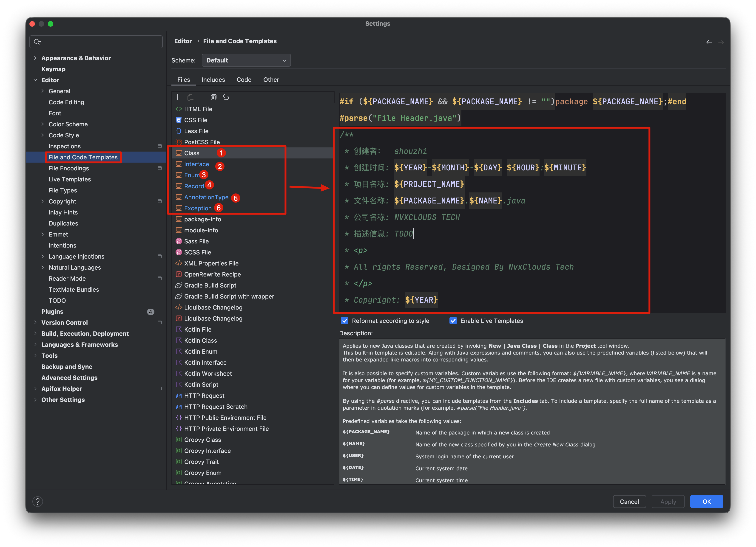Switch to the Includes tab
This screenshot has width=756, height=547.
[213, 80]
